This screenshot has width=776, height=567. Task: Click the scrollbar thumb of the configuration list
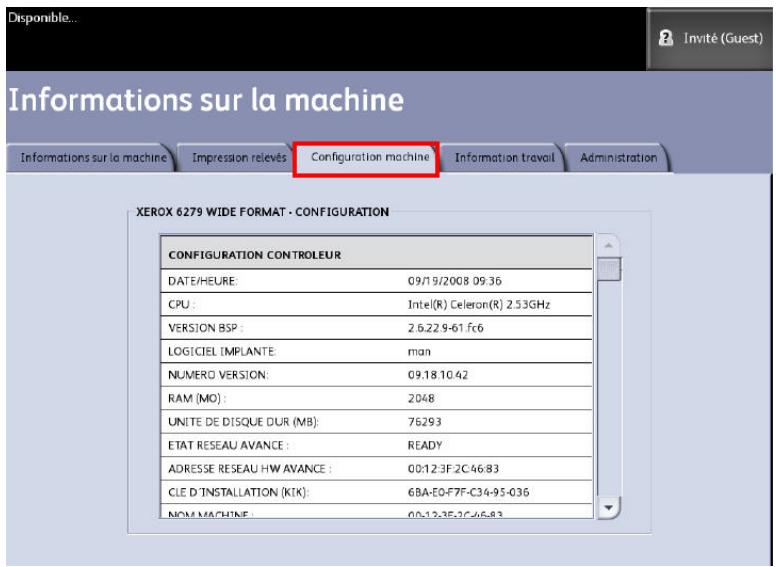[x=609, y=269]
